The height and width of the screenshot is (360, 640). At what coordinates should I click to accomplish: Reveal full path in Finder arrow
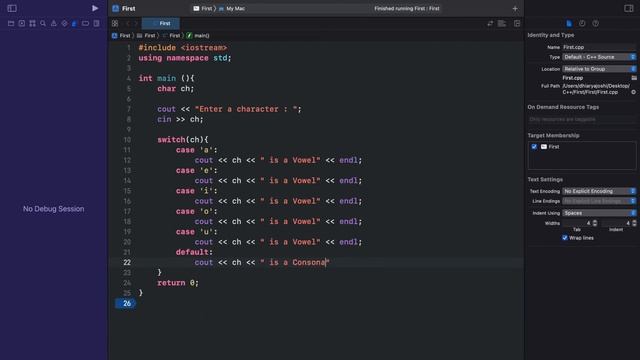(633, 92)
